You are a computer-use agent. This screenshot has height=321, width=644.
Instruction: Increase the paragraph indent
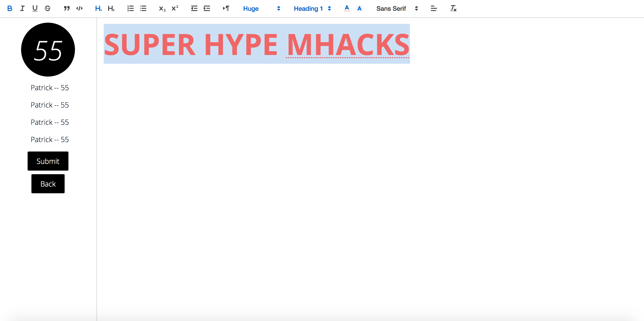pos(207,9)
